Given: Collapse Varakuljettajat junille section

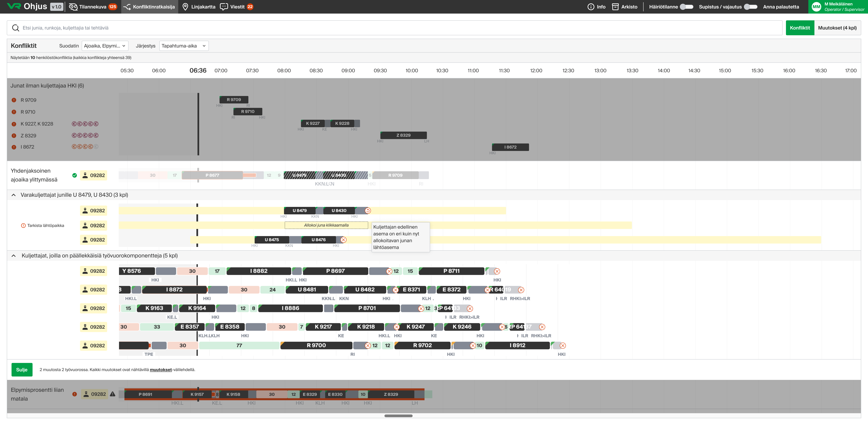Looking at the screenshot, I should [14, 195].
